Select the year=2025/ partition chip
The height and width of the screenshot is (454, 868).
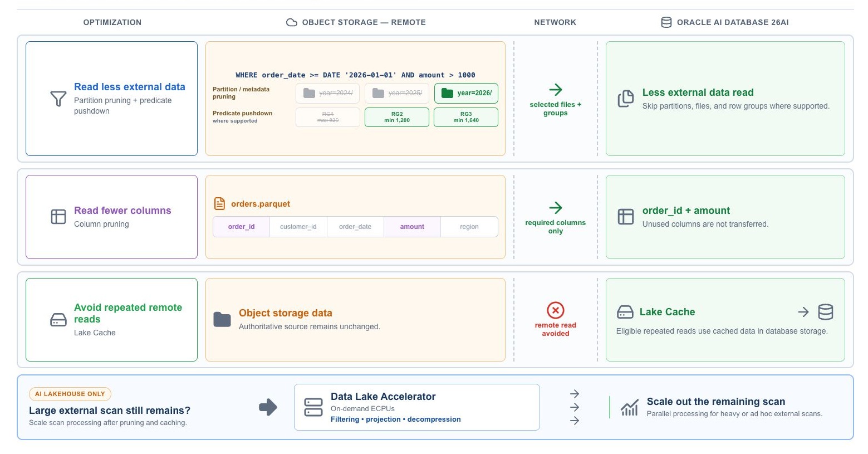point(397,93)
